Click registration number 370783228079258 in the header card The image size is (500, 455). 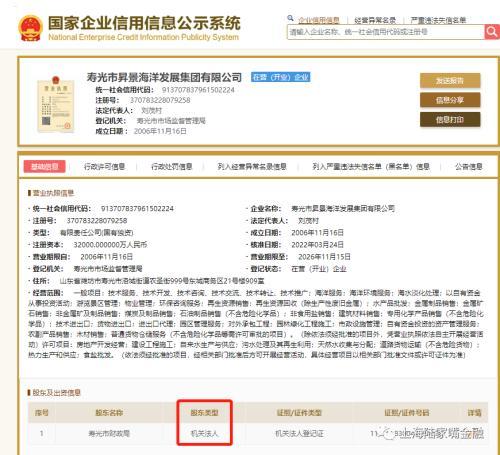point(160,100)
